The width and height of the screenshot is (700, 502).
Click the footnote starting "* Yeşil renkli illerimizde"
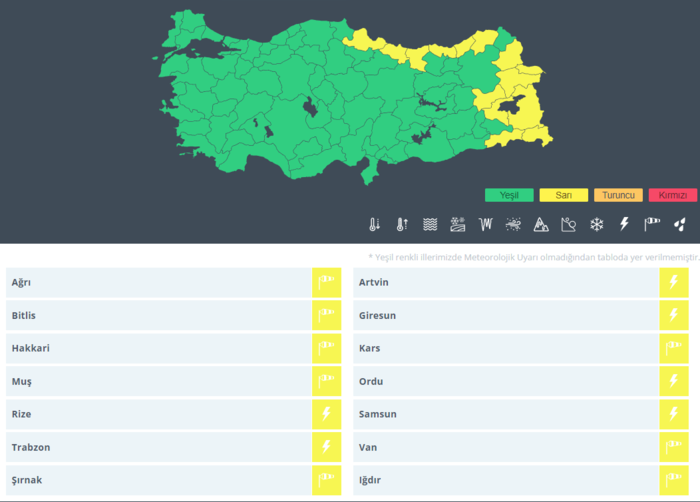pyautogui.click(x=533, y=257)
